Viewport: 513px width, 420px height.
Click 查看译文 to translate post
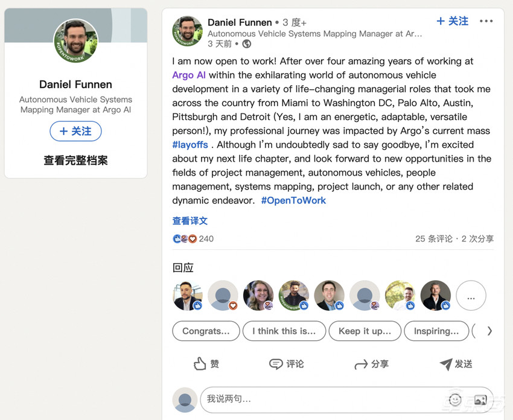pos(190,221)
